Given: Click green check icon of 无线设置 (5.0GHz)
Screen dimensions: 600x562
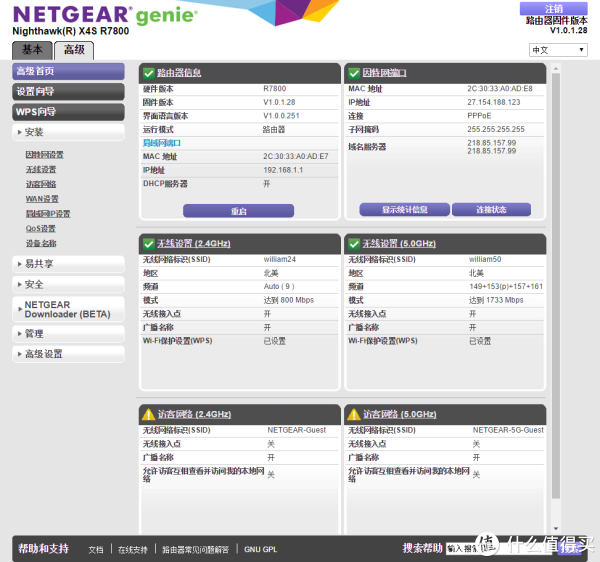Looking at the screenshot, I should point(354,244).
